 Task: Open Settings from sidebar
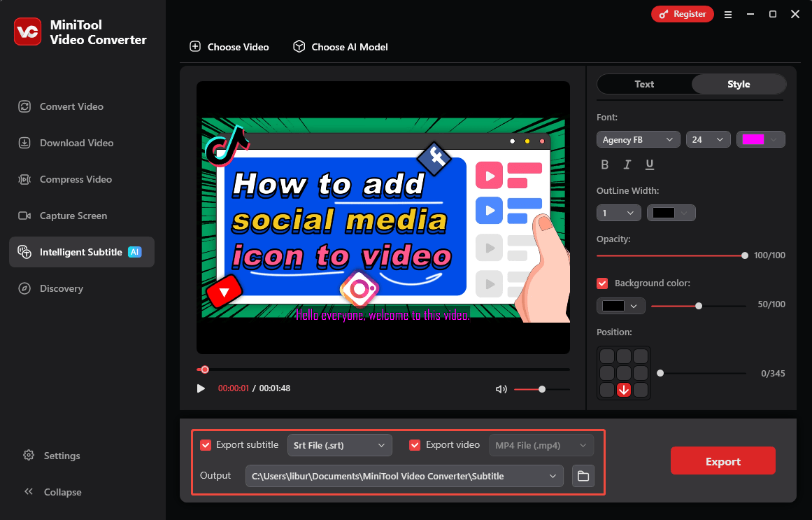pyautogui.click(x=51, y=456)
